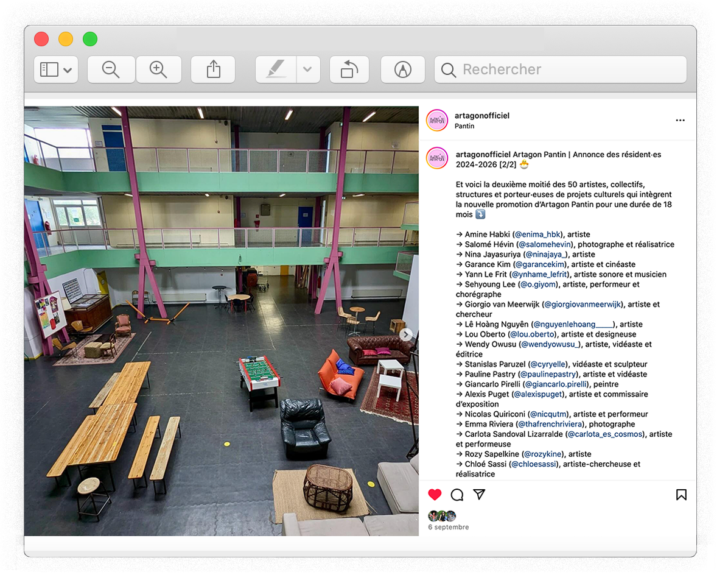728x583 pixels.
Task: Open artagonofficiel profile name in header
Action: (482, 115)
